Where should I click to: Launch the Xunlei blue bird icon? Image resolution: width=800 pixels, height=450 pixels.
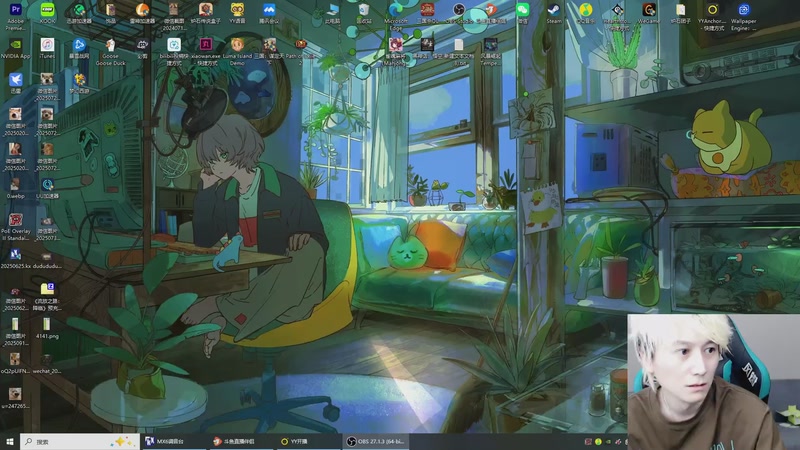(x=15, y=83)
